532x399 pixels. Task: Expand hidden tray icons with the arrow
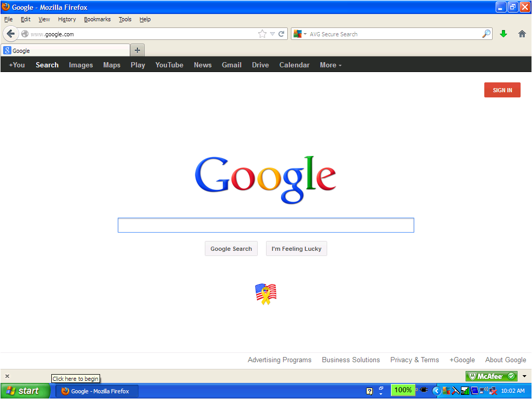(x=437, y=391)
